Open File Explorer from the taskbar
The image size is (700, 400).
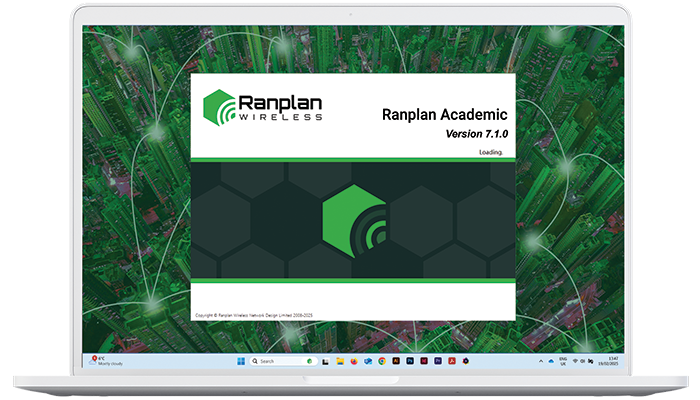340,361
